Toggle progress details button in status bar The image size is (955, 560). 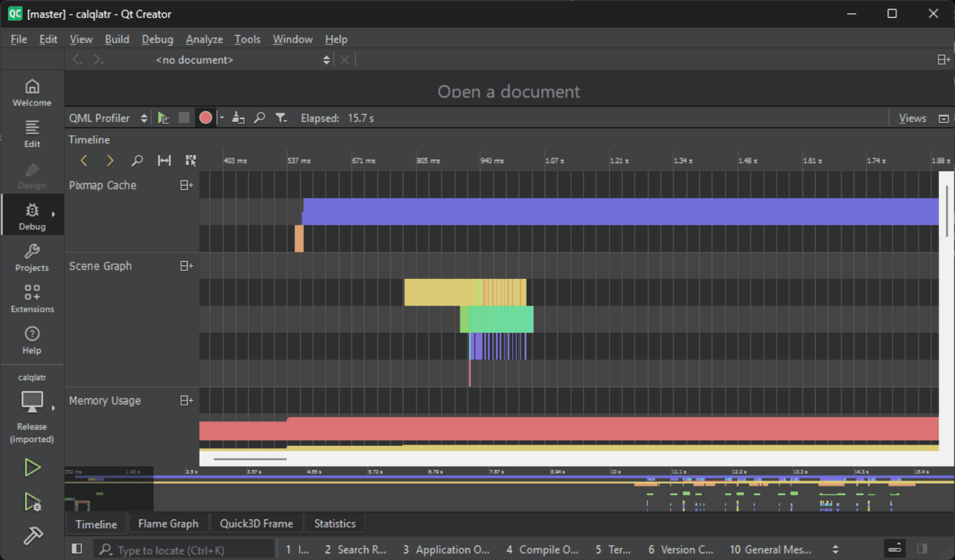click(x=895, y=549)
